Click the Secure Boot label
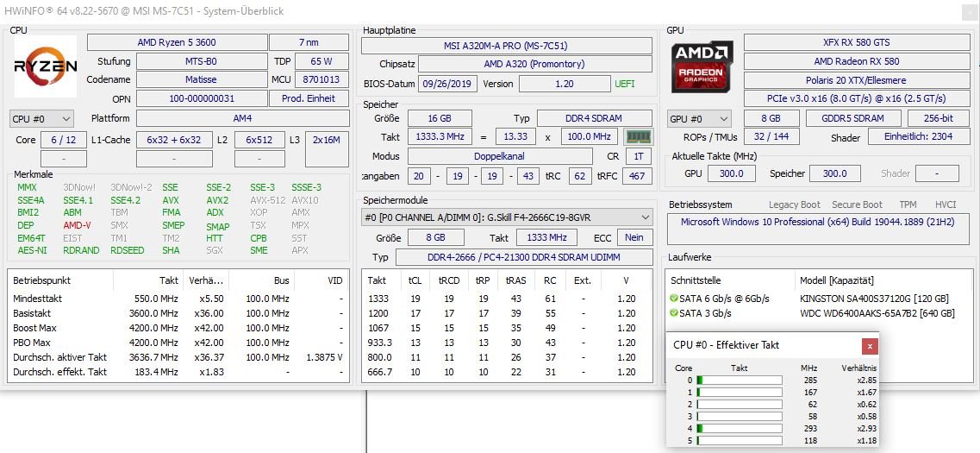This screenshot has width=980, height=453. click(x=857, y=204)
